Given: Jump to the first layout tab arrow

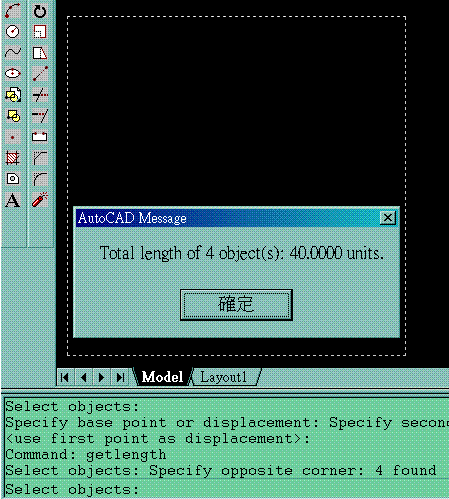Looking at the screenshot, I should pyautogui.click(x=65, y=377).
